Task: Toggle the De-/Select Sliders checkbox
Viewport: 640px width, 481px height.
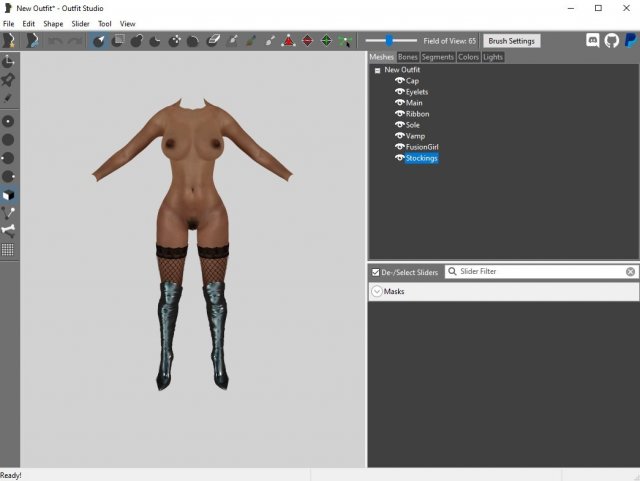Action: (375, 272)
